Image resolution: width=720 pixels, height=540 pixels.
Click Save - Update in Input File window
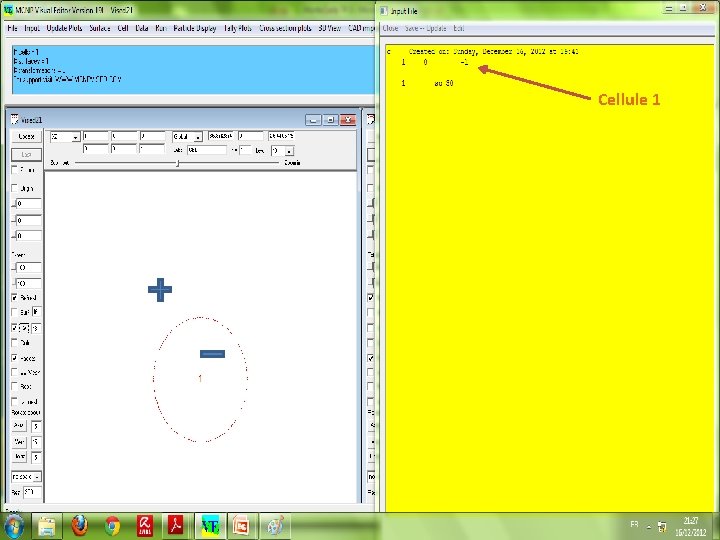pyautogui.click(x=425, y=28)
